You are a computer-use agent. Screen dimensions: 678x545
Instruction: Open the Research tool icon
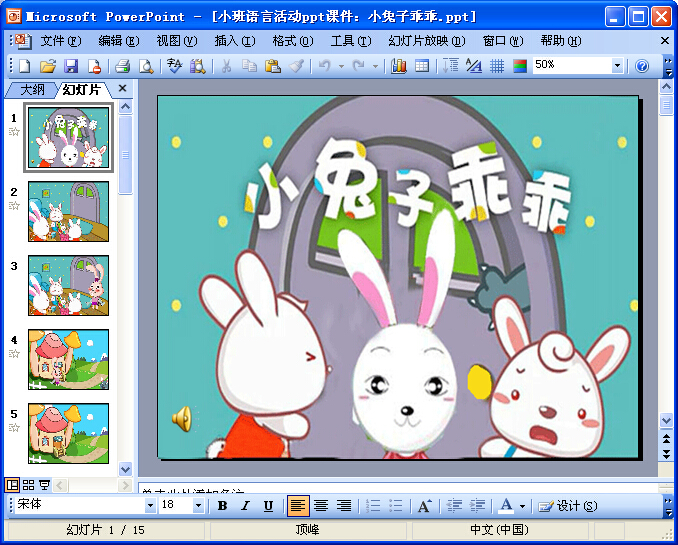point(198,66)
